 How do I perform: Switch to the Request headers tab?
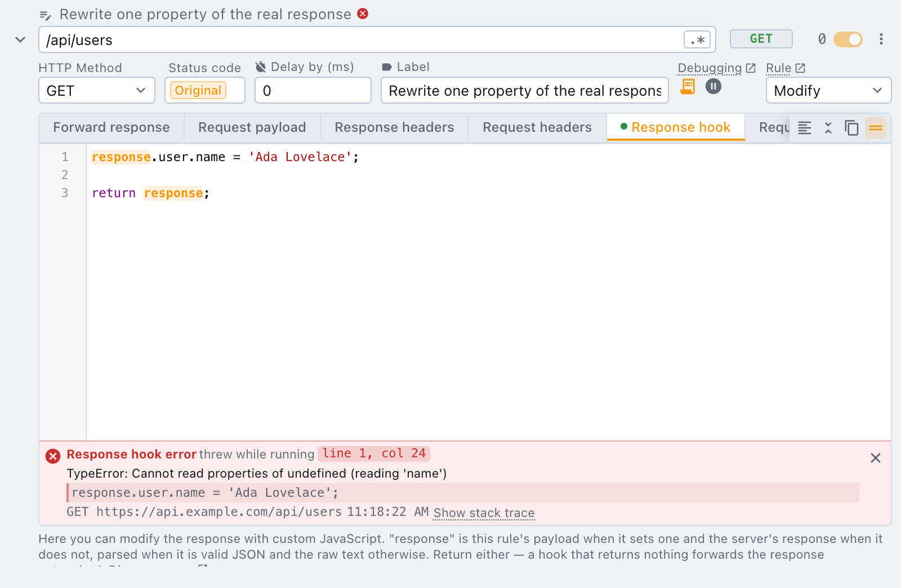[x=537, y=127]
